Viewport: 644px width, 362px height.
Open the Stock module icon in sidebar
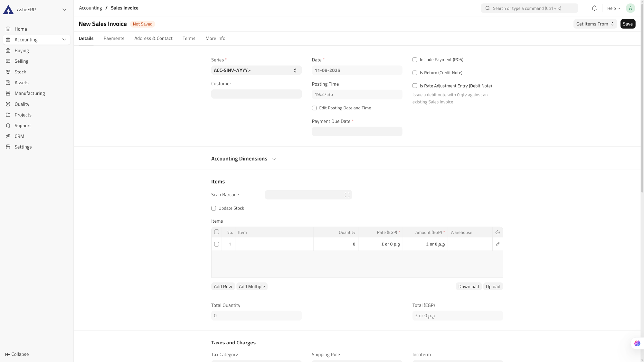coord(8,72)
